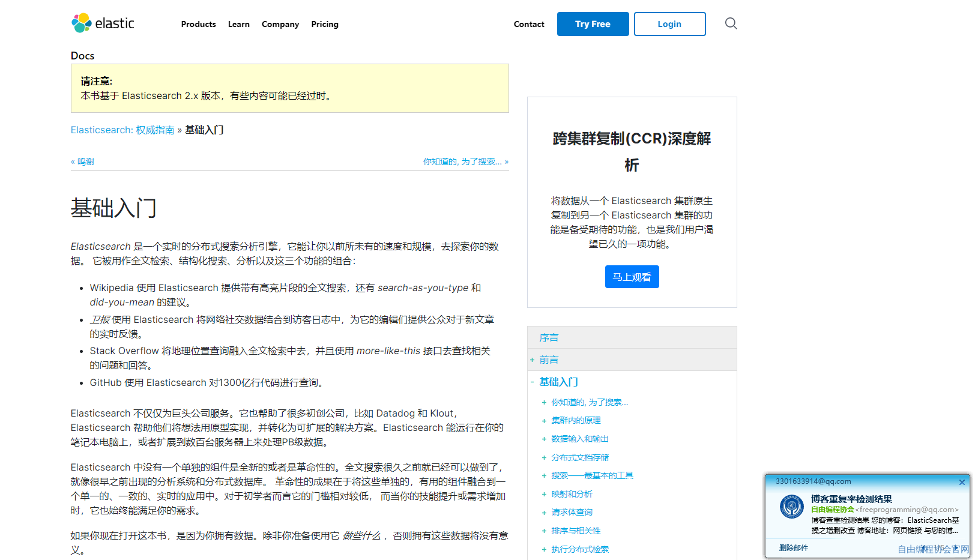Click 删除邮件 in the mail popup
Screen dimensions: 975x560
[793, 548]
